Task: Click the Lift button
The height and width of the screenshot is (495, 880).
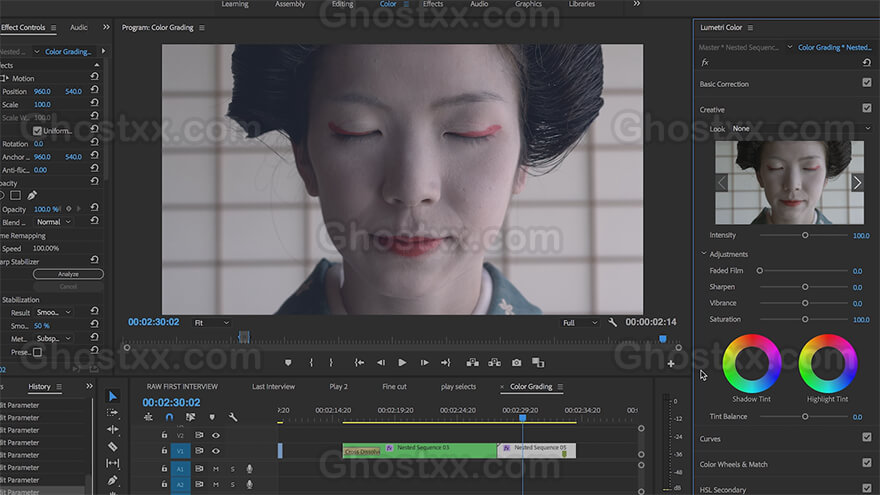Action: pos(473,363)
